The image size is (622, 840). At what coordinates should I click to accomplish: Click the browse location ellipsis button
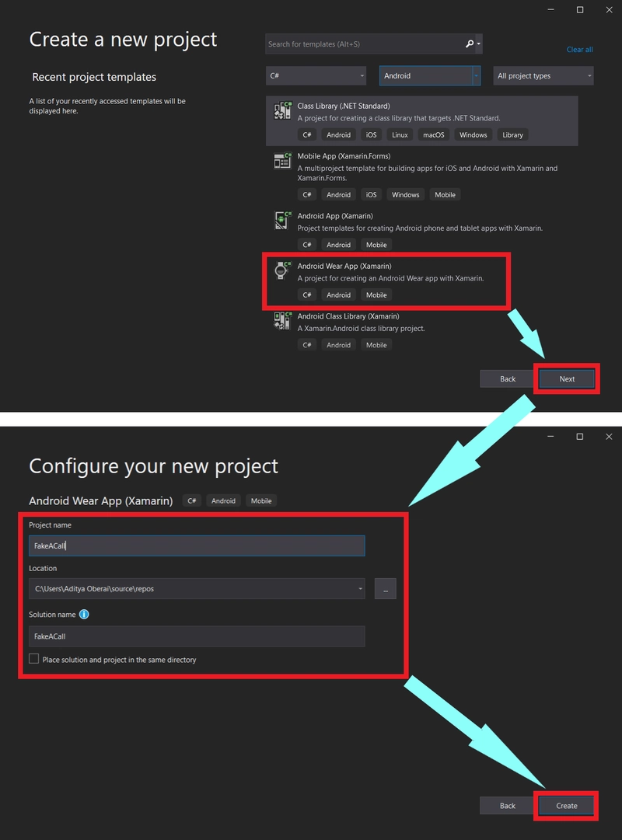pyautogui.click(x=385, y=589)
